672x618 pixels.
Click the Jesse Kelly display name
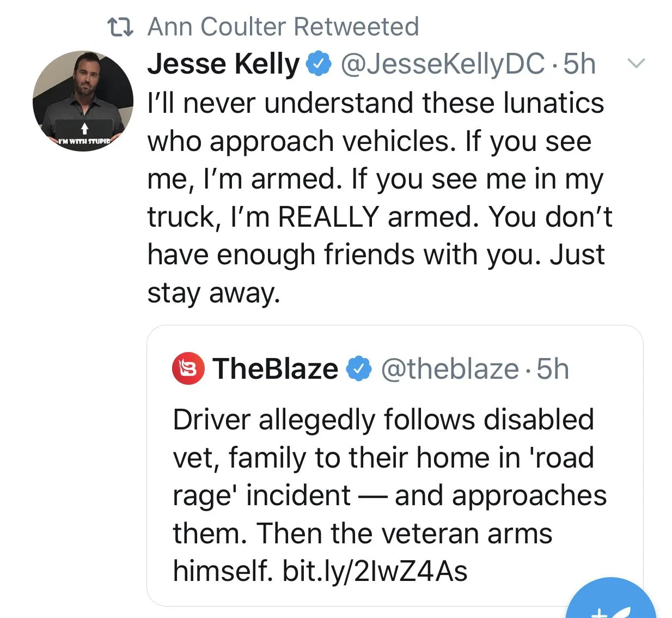223,64
